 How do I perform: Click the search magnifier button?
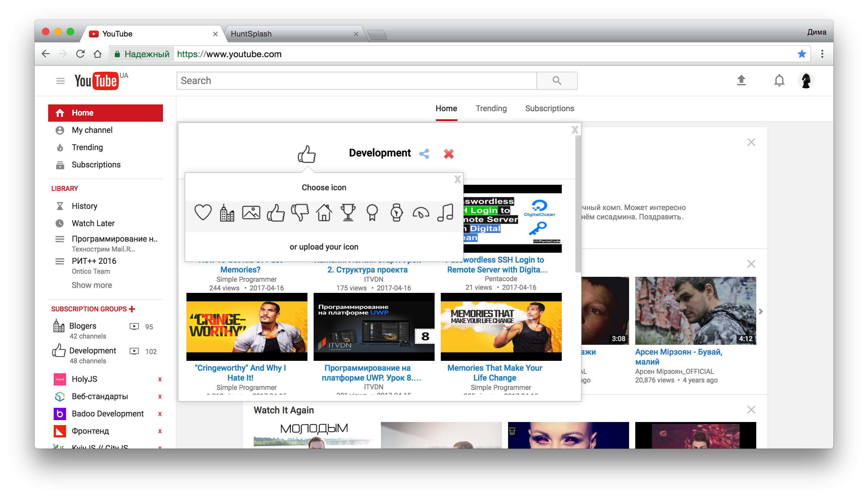coord(557,80)
